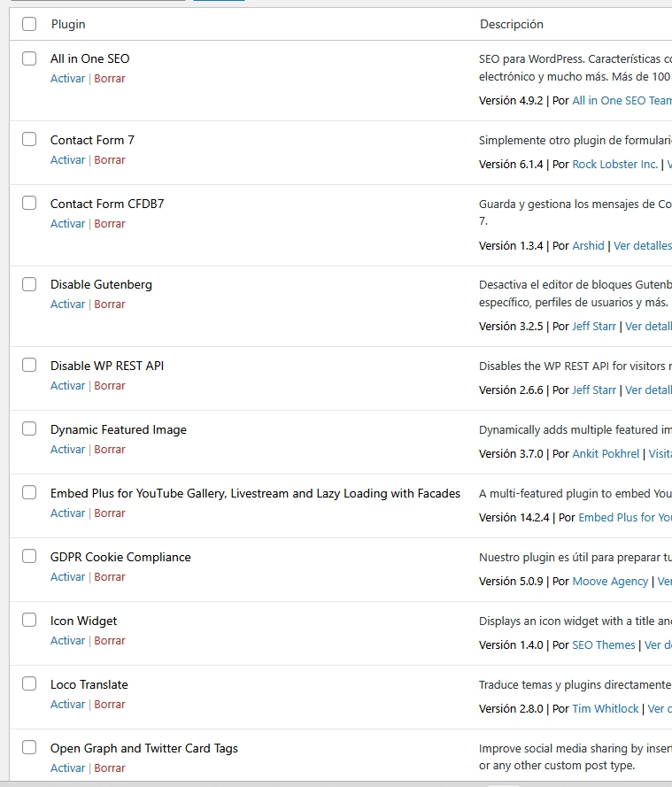
Task: Tick the Dynamic Featured Image checkbox
Action: (29, 428)
